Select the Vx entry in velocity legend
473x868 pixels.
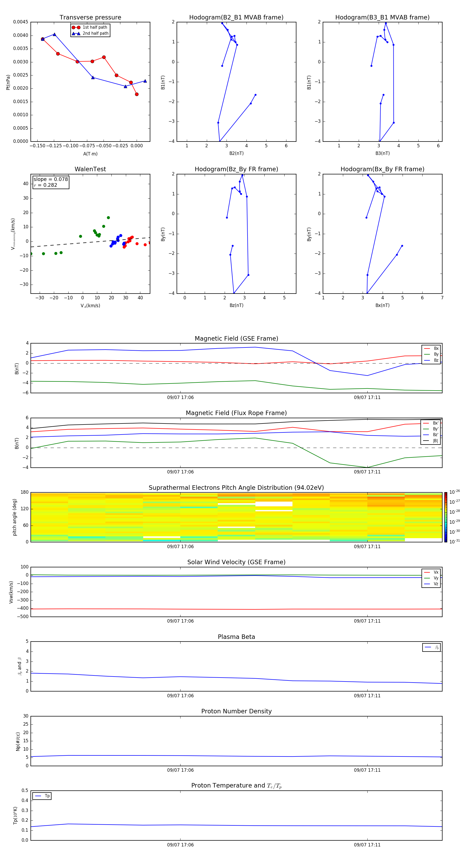pos(431,572)
